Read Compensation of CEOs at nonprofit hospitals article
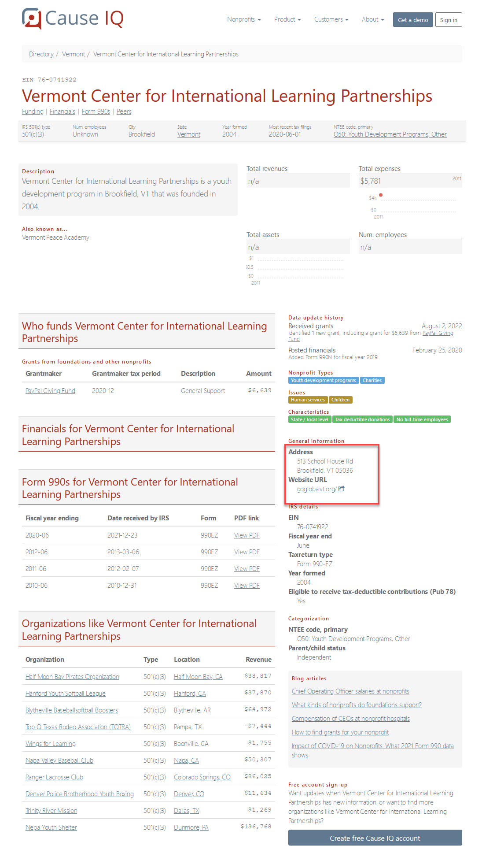Screen dimensions: 493x868 tap(350, 719)
